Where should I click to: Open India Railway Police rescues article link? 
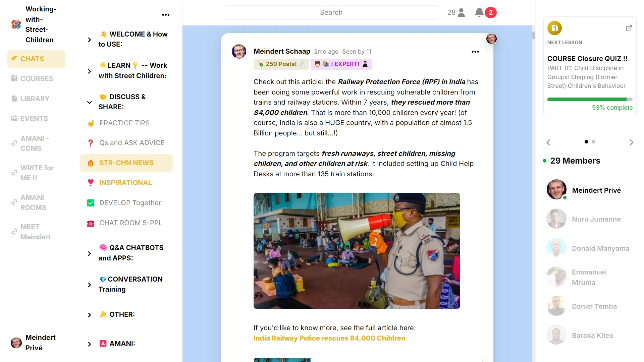pos(329,338)
